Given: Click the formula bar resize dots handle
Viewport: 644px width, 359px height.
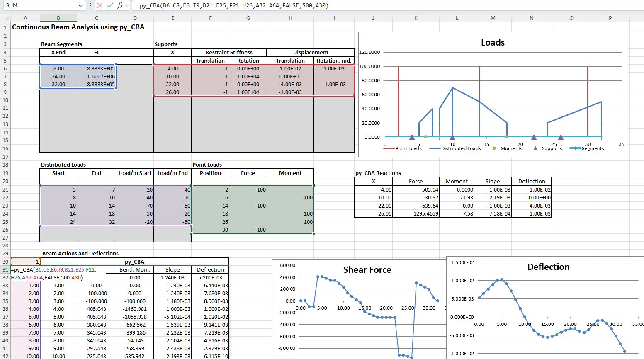Looking at the screenshot, I should pos(90,5).
